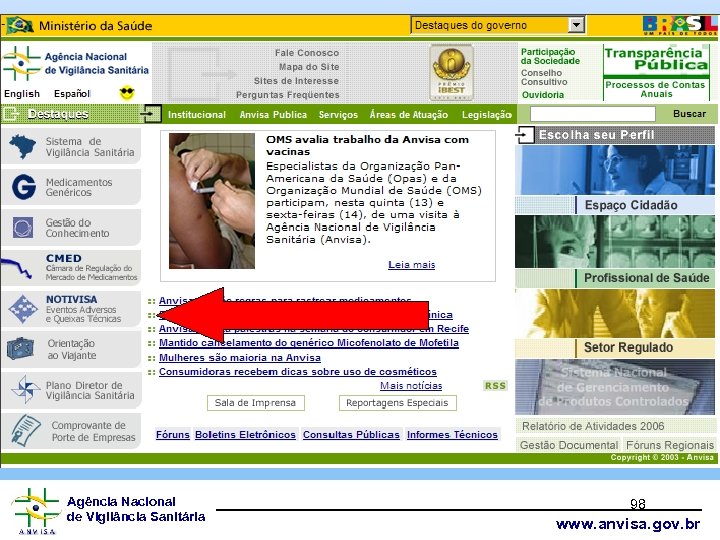
Task: Click the CMED declining graph icon
Action: (x=17, y=269)
